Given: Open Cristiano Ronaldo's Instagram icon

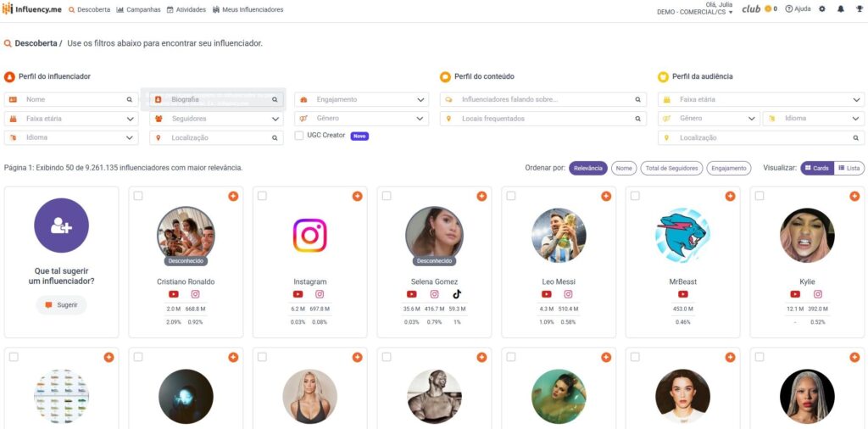Looking at the screenshot, I should [x=196, y=294].
